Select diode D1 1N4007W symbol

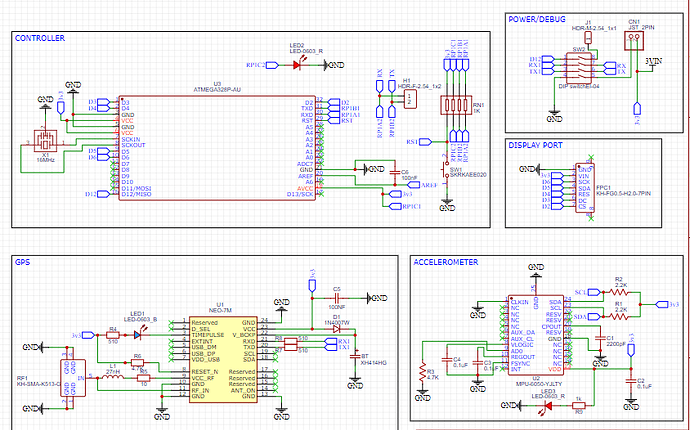pyautogui.click(x=337, y=329)
